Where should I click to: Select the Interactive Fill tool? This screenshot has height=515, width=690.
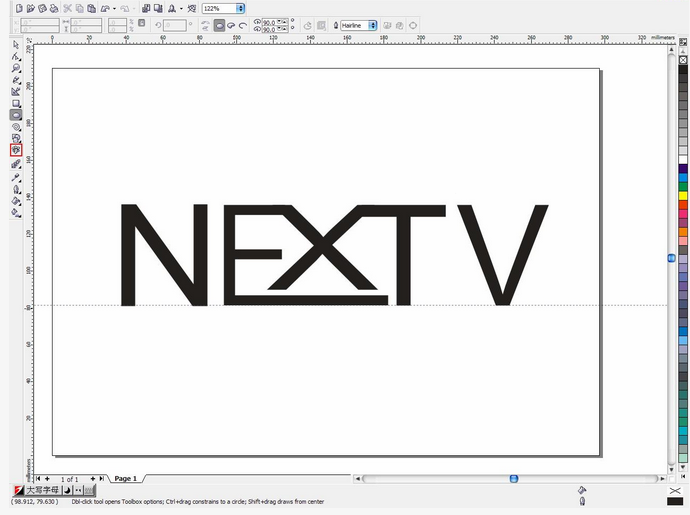pos(16,213)
